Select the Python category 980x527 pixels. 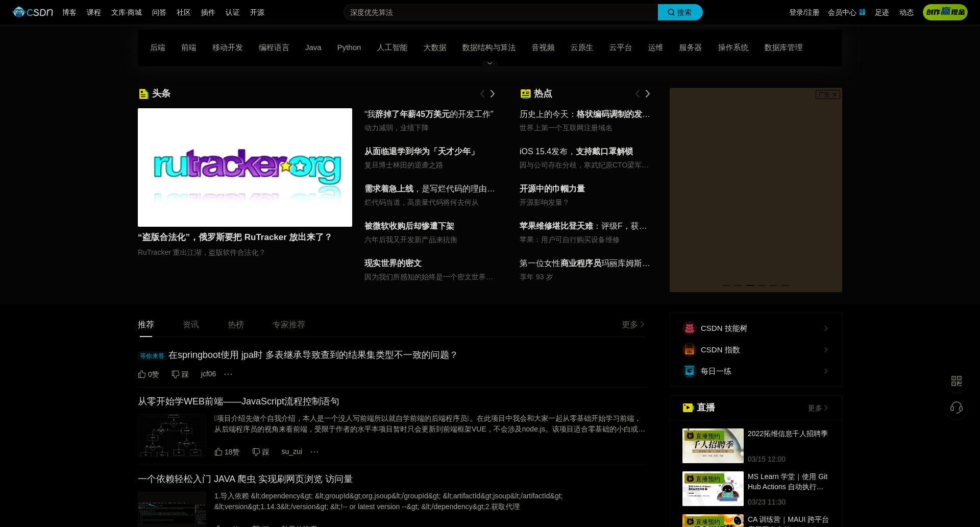coord(349,47)
